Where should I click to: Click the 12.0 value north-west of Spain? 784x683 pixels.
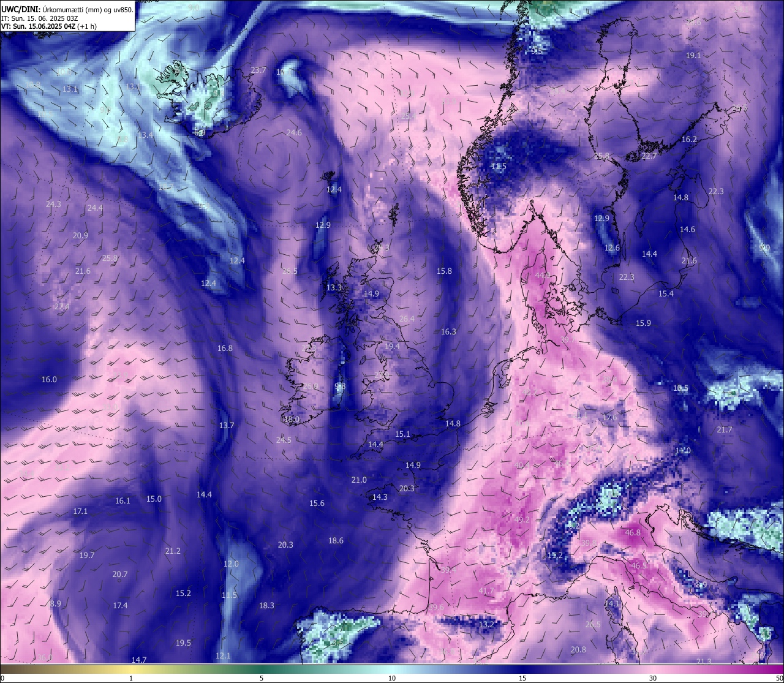click(231, 564)
